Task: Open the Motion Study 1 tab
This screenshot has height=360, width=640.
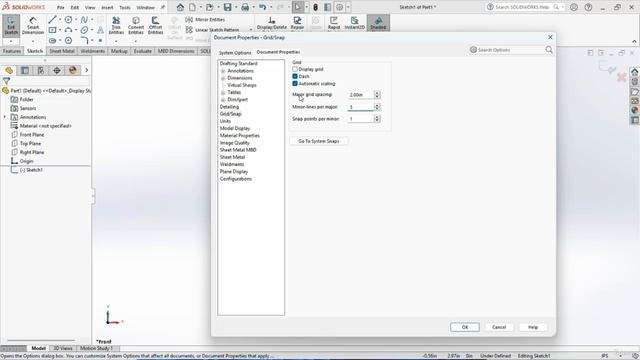Action: point(96,348)
